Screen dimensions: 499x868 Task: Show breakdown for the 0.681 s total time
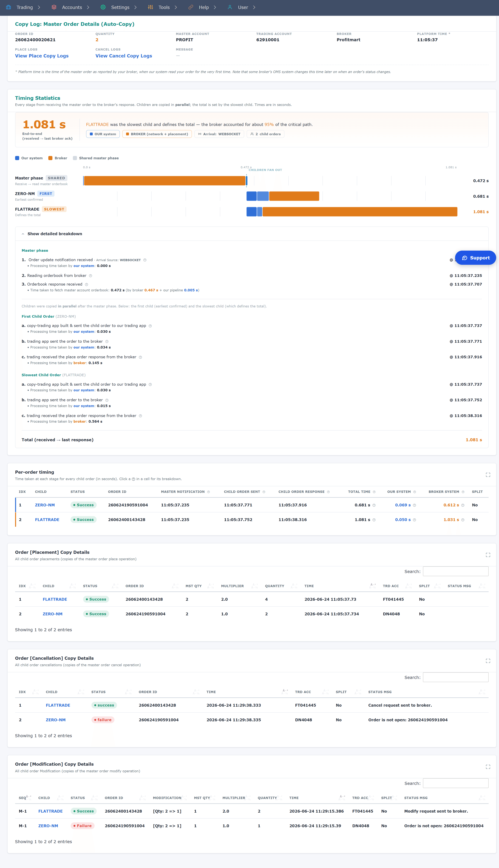point(374,505)
